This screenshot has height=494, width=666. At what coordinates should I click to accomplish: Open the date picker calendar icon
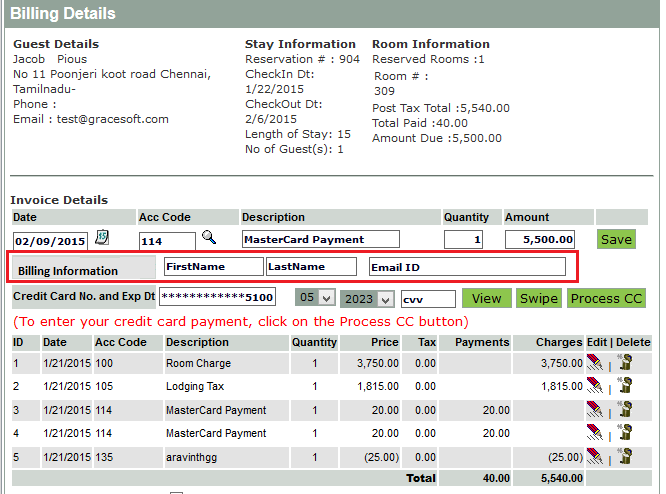pos(101,238)
